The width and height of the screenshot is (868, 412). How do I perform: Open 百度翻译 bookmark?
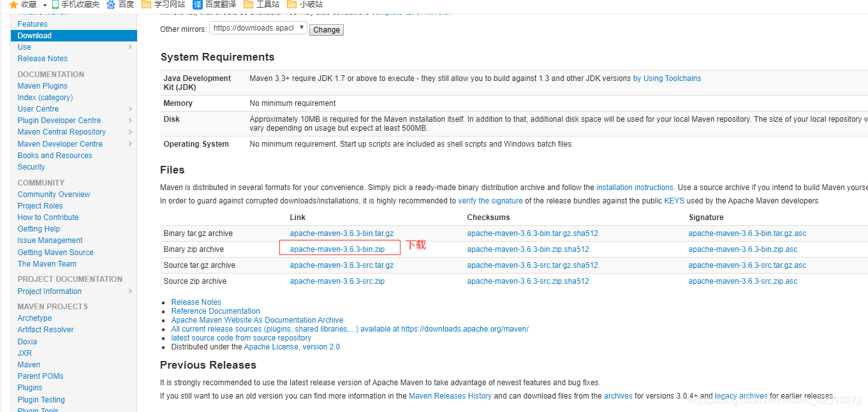point(214,4)
